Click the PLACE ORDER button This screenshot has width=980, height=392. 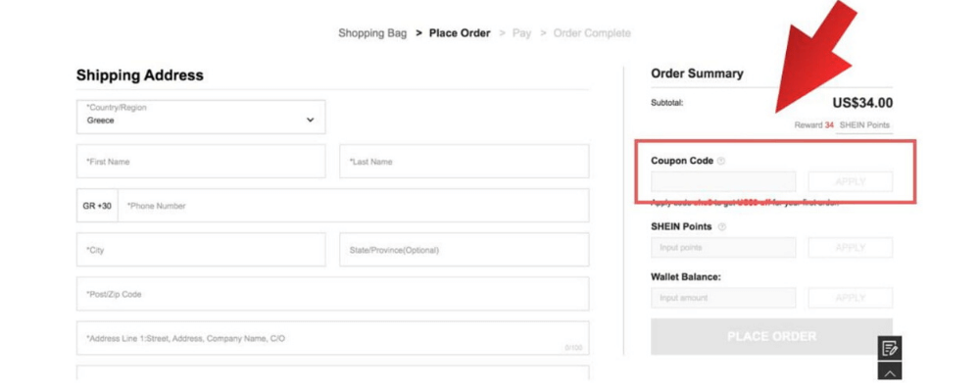tap(771, 336)
